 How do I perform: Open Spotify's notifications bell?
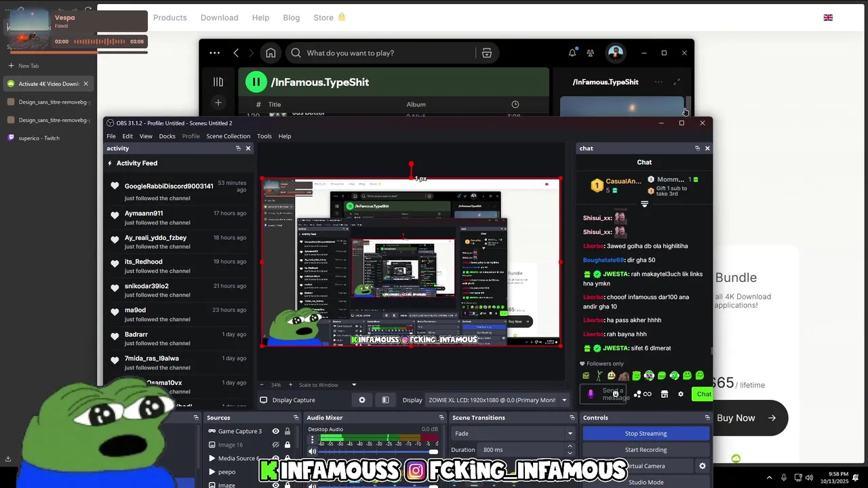[572, 53]
